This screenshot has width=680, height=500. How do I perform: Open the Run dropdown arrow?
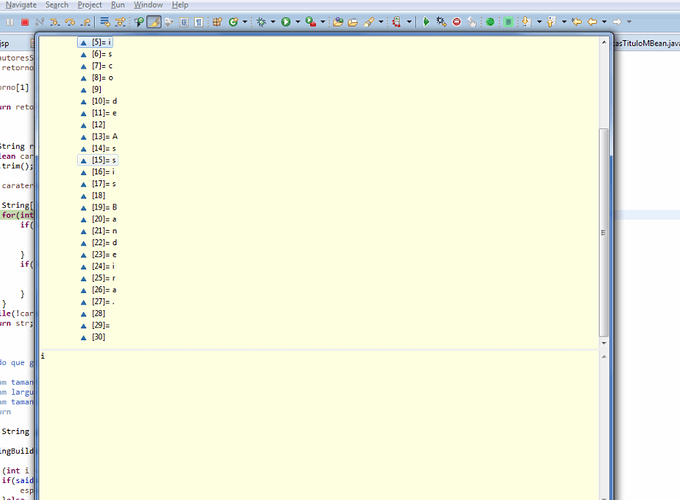298,22
